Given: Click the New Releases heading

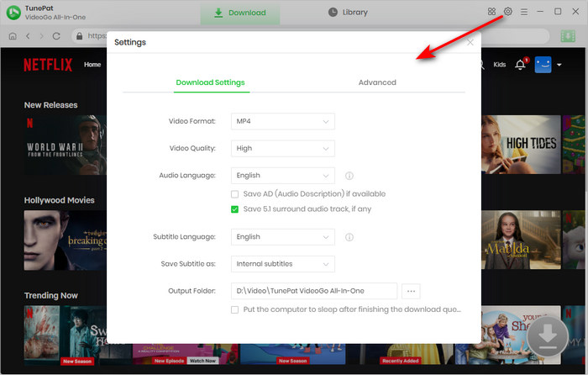Looking at the screenshot, I should coord(51,105).
